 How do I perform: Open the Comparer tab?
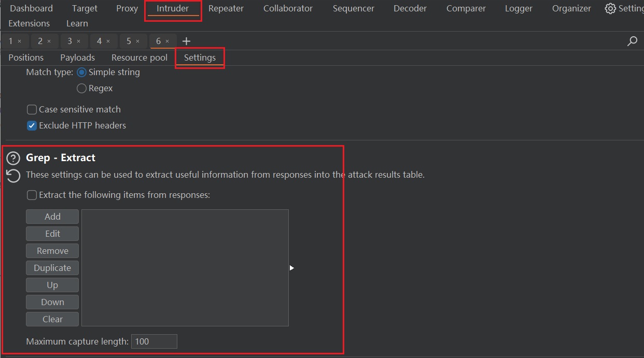pos(466,8)
